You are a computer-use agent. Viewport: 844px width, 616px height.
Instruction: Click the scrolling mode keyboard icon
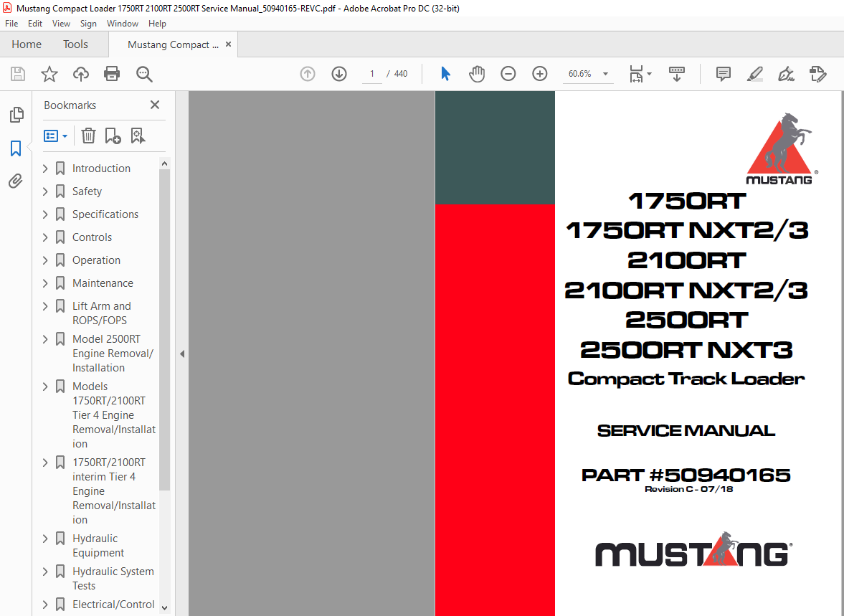click(677, 74)
